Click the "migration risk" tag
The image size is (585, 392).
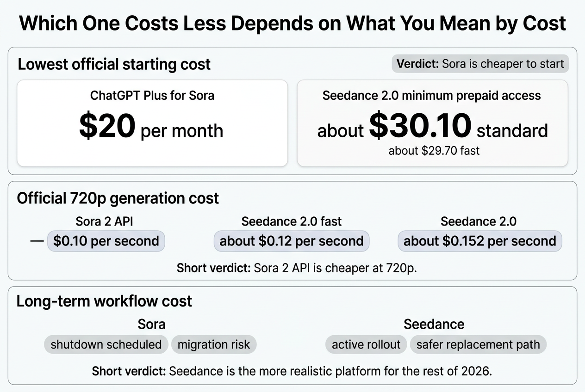click(x=213, y=344)
